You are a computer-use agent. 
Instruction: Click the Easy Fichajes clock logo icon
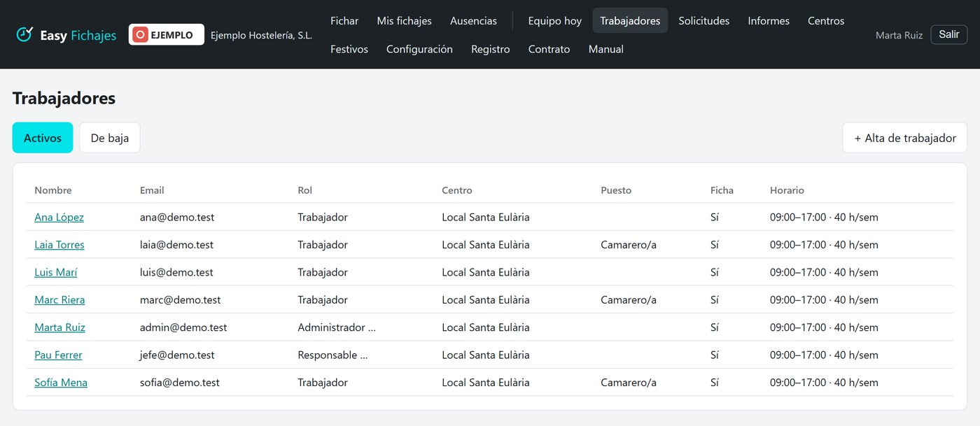tap(25, 34)
